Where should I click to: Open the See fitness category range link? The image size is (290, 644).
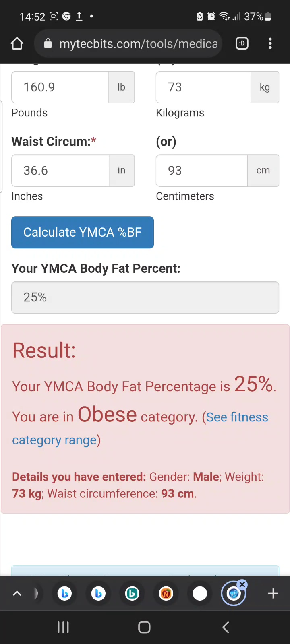tap(237, 417)
